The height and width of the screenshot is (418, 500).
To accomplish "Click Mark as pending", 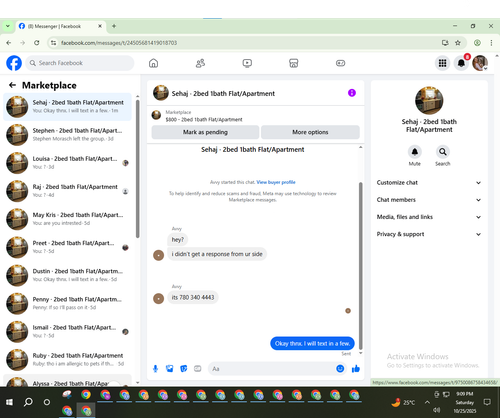I will (x=205, y=132).
